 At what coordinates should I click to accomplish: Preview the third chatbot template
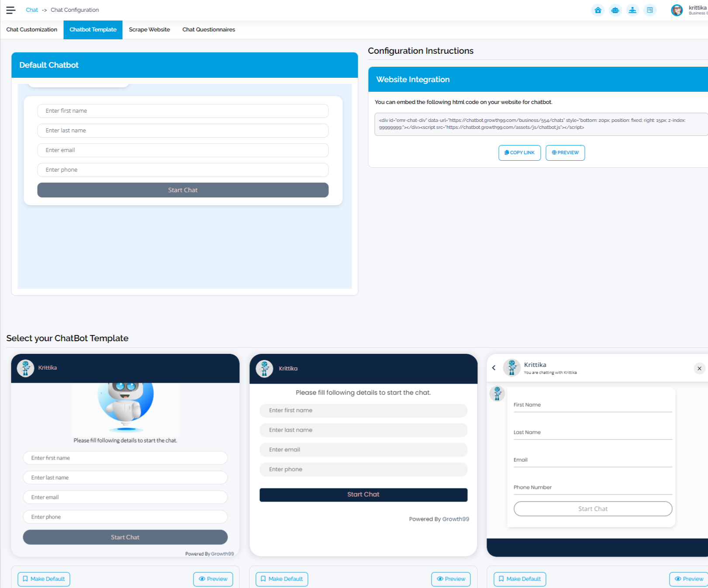coord(689,579)
